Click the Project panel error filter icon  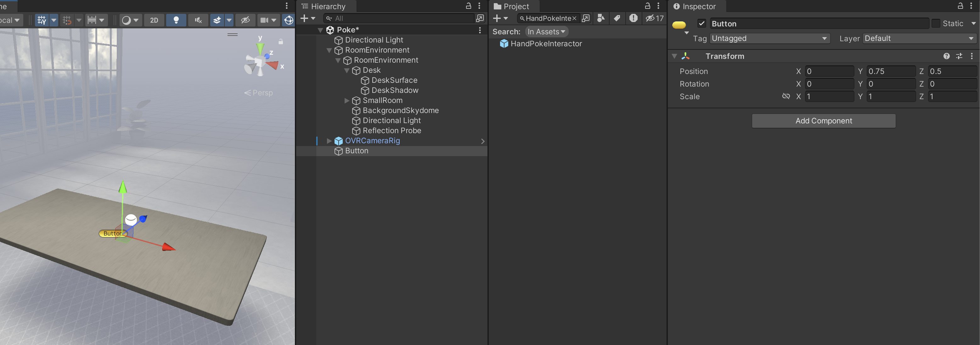(x=633, y=18)
